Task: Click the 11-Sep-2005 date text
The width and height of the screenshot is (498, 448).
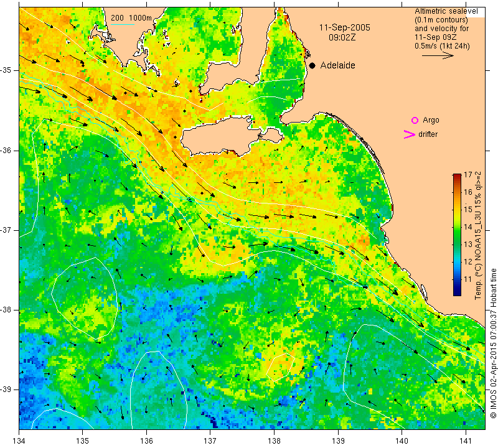Action: pos(345,27)
